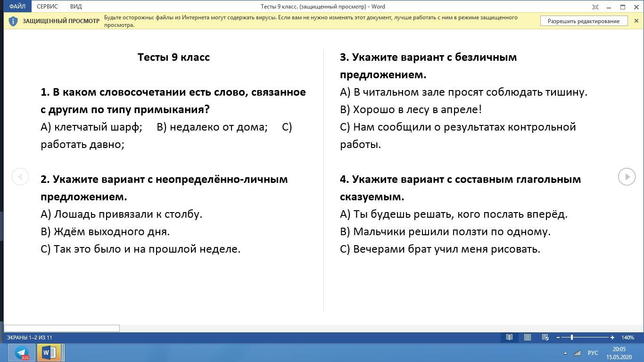Click the horizontal scrollbar thumb
The width and height of the screenshot is (644, 362).
62,328
